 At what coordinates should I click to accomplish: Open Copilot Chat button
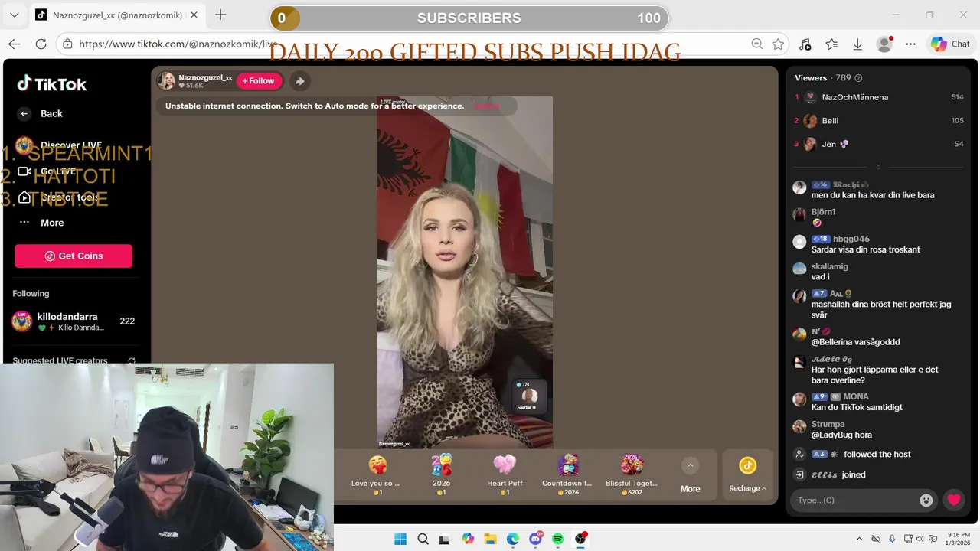point(950,44)
